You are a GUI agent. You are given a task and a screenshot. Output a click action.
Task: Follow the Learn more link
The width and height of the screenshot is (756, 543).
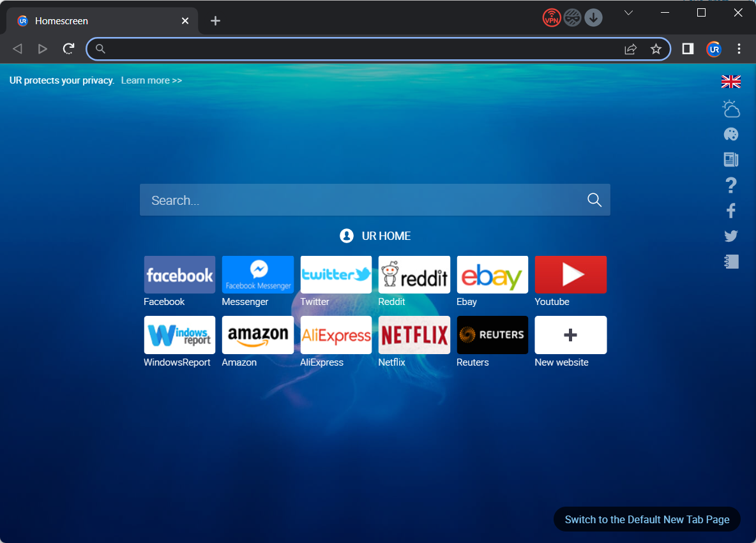coord(151,80)
